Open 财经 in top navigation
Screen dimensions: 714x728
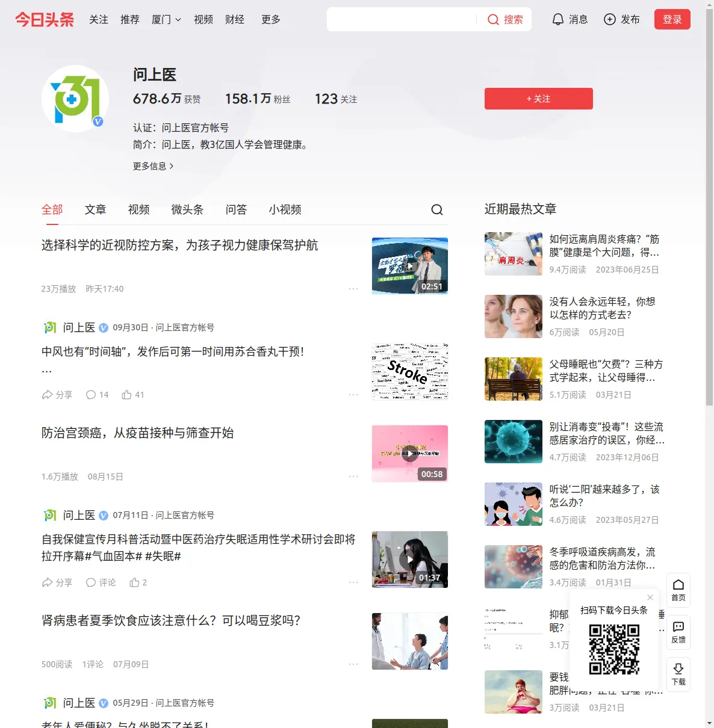tap(235, 19)
